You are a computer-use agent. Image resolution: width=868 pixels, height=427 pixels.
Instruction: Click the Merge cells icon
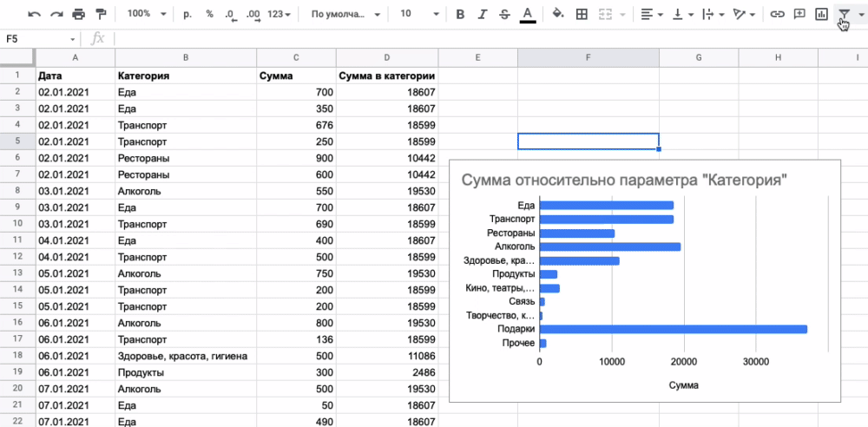(x=606, y=15)
